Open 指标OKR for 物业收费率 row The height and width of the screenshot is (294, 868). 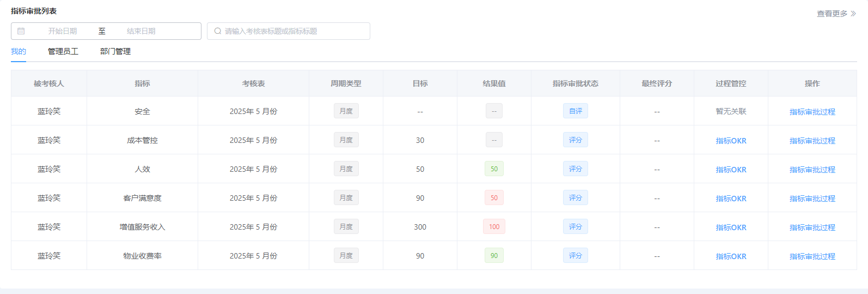pyautogui.click(x=731, y=256)
